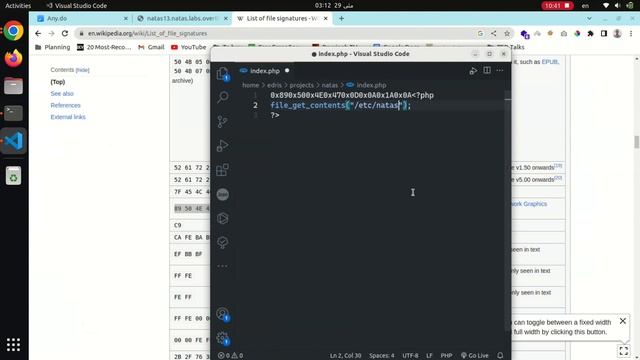
Task: Select 'home' in the breadcrumb path
Action: point(251,85)
